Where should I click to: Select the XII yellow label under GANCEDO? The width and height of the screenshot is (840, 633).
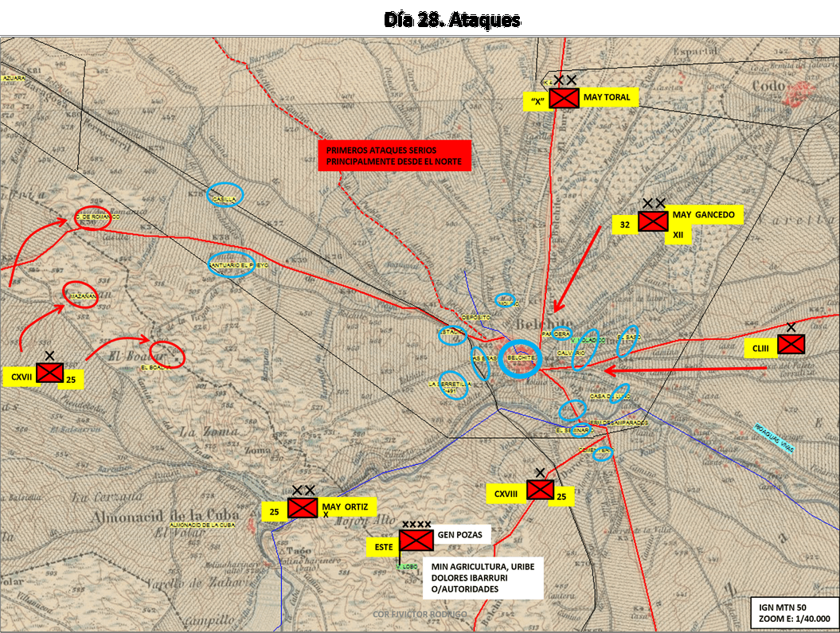pos(678,235)
